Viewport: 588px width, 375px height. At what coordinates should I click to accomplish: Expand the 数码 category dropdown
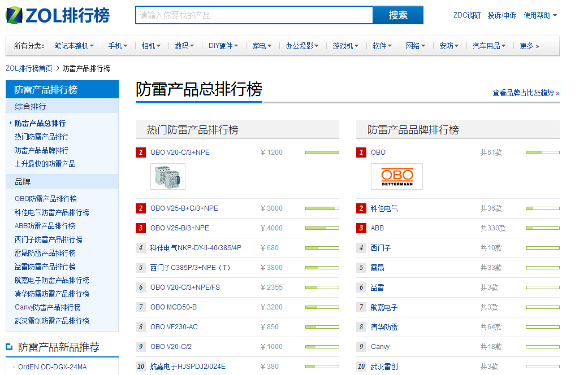[184, 46]
